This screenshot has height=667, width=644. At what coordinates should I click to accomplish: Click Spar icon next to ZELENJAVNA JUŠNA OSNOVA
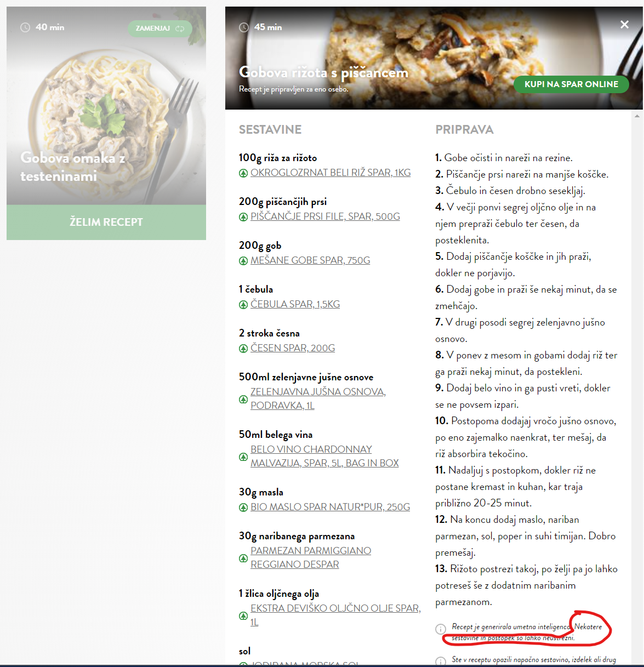point(243,400)
